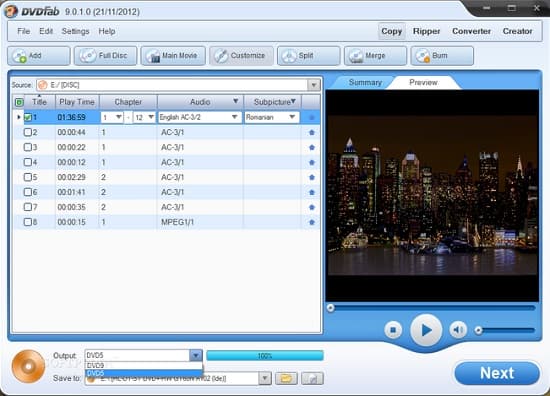Click the preview seek bar handle
Image resolution: width=550 pixels, height=396 pixels.
[330, 308]
